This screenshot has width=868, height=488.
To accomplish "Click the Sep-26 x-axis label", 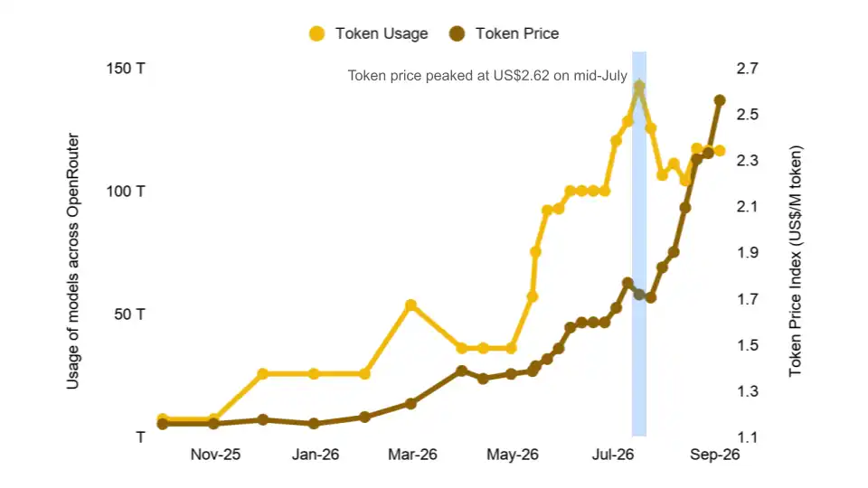I will pyautogui.click(x=714, y=455).
